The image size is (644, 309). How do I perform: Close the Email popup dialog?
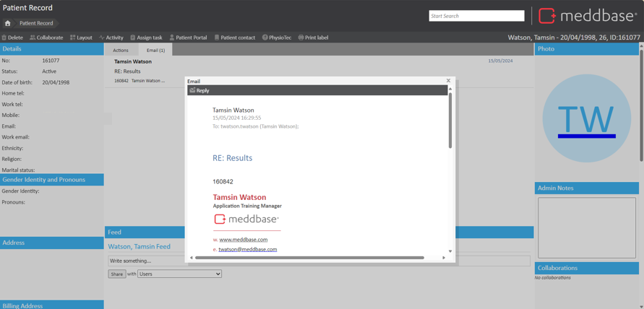[448, 81]
